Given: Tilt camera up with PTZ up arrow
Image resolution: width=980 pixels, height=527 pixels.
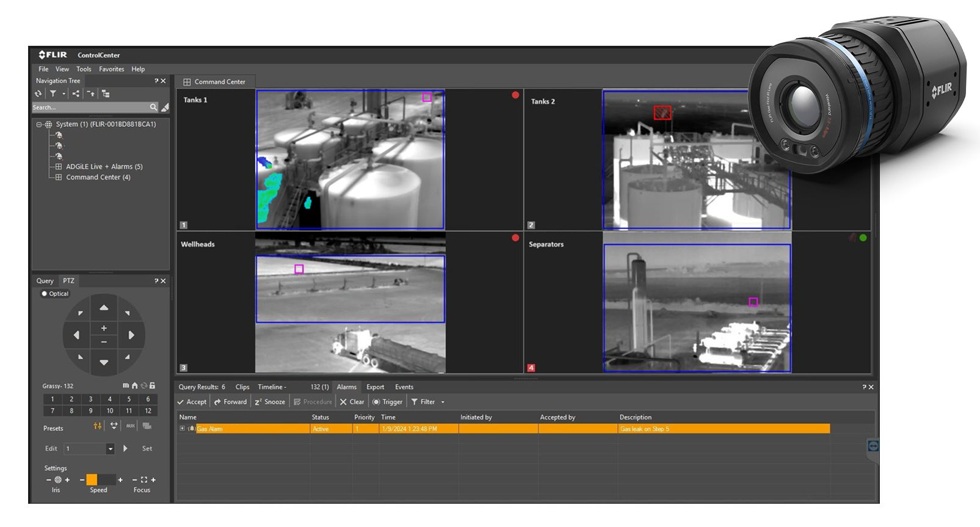Looking at the screenshot, I should [x=104, y=308].
